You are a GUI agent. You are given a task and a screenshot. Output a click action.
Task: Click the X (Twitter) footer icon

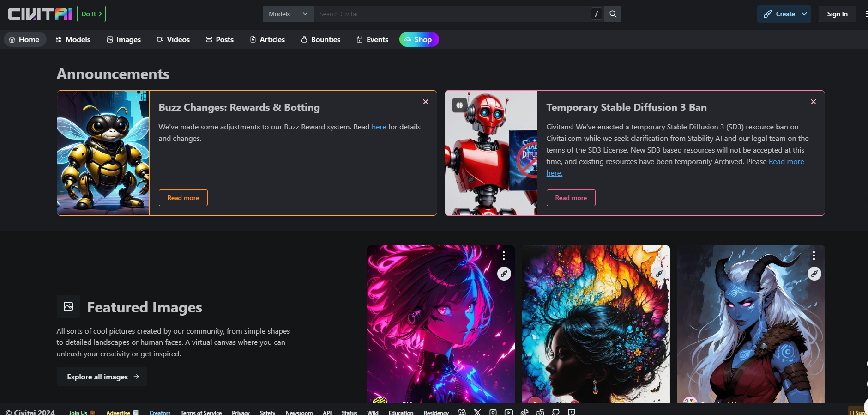pyautogui.click(x=477, y=412)
